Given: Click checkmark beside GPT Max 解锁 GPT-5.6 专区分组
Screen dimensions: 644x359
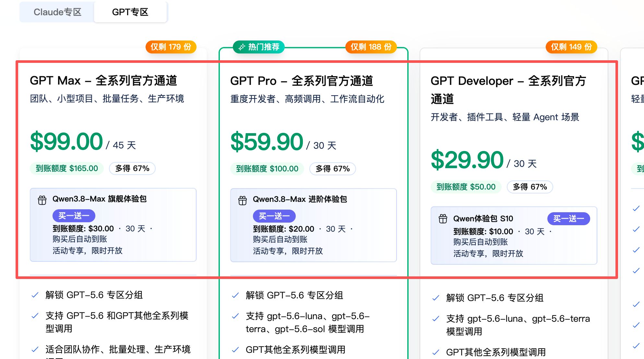Looking at the screenshot, I should point(35,295).
